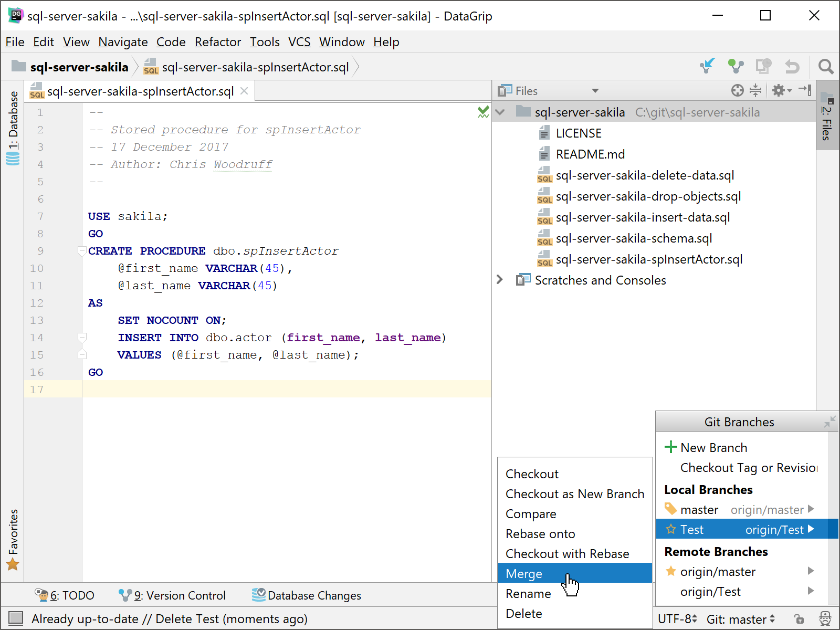Open the UTF-8 encoding selector
Image resolution: width=840 pixels, height=630 pixels.
677,619
